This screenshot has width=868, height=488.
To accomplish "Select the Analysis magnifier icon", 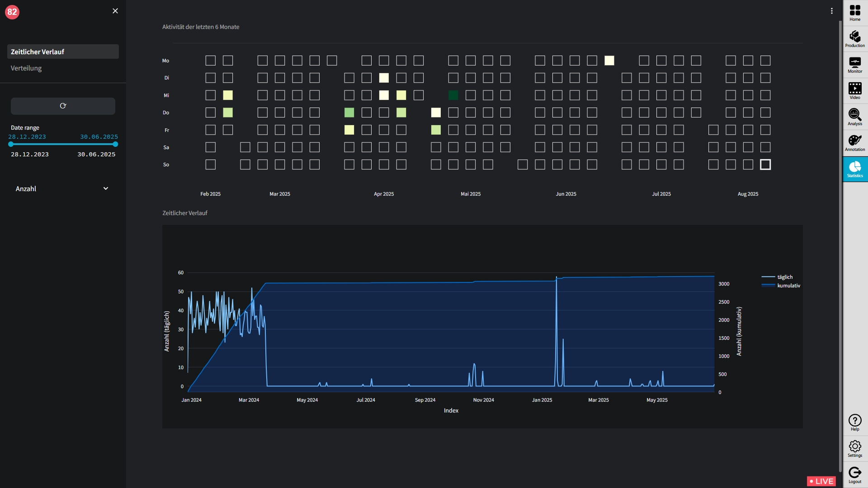I will click(x=855, y=116).
